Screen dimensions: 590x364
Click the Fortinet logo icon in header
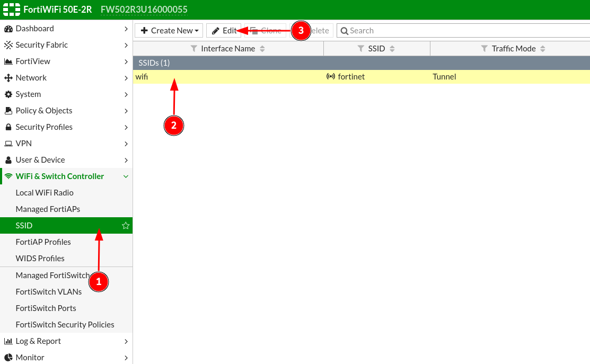[11, 10]
